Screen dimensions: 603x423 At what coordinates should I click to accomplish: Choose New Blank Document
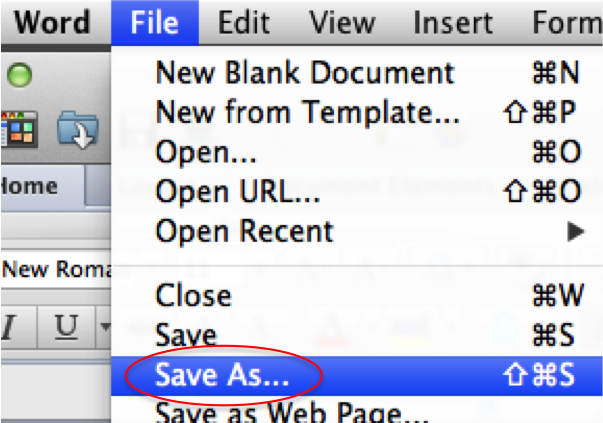coord(357,72)
